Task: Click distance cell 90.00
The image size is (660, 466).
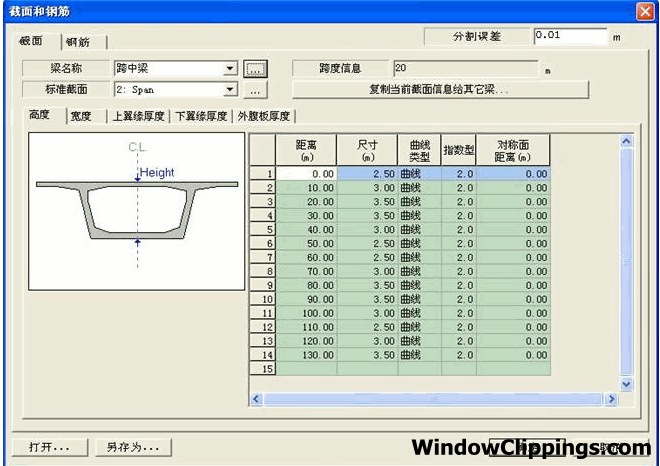Action: point(306,299)
